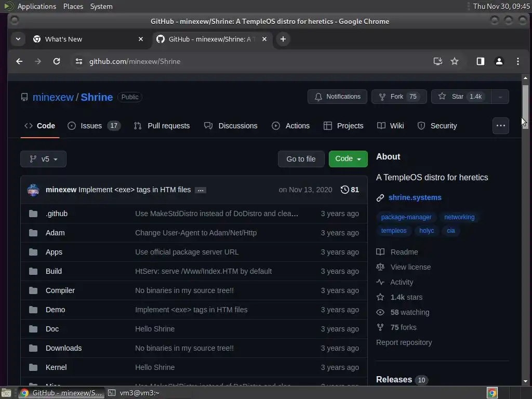Expand the green Code dropdown
The width and height of the screenshot is (532, 399).
click(348, 159)
